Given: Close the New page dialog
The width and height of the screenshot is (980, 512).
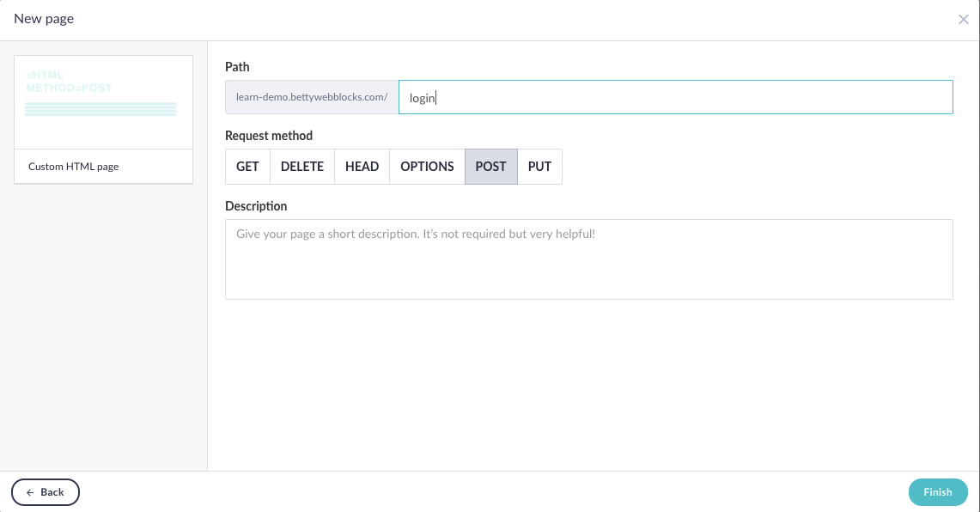Looking at the screenshot, I should [963, 19].
